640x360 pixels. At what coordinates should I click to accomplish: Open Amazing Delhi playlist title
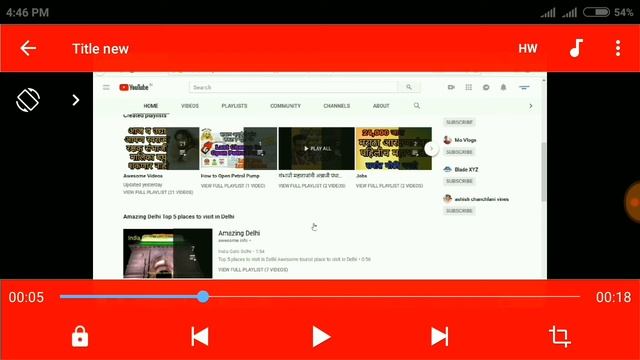(239, 233)
